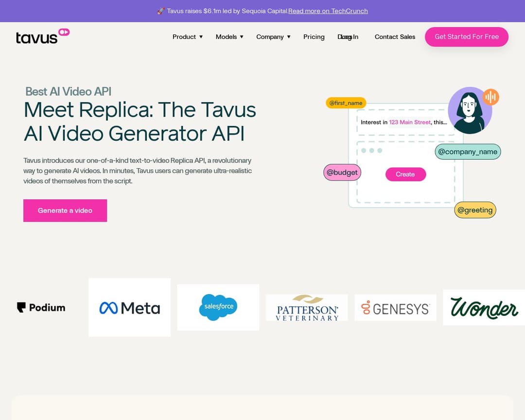Expand the Product dropdown menu
Viewport: 525px width, 420px height.
(188, 37)
